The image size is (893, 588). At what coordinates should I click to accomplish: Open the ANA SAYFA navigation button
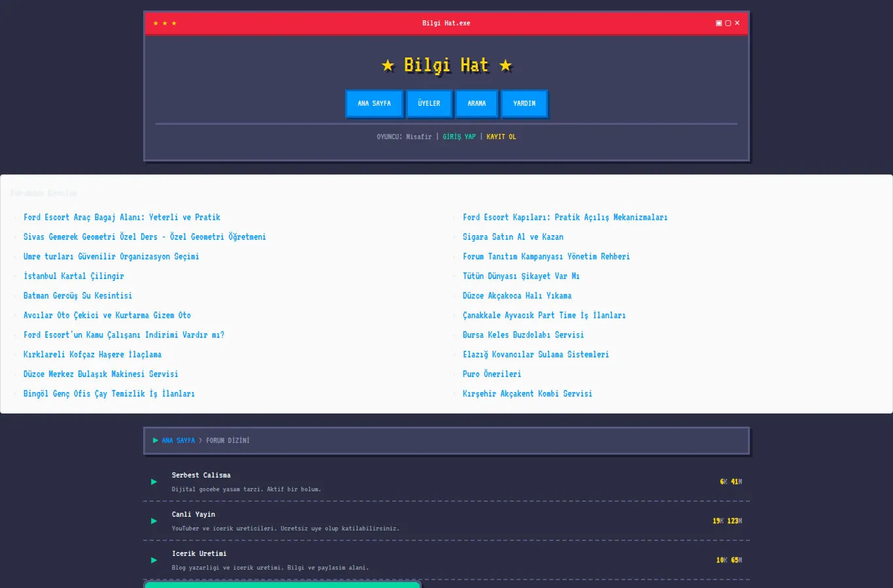point(374,103)
